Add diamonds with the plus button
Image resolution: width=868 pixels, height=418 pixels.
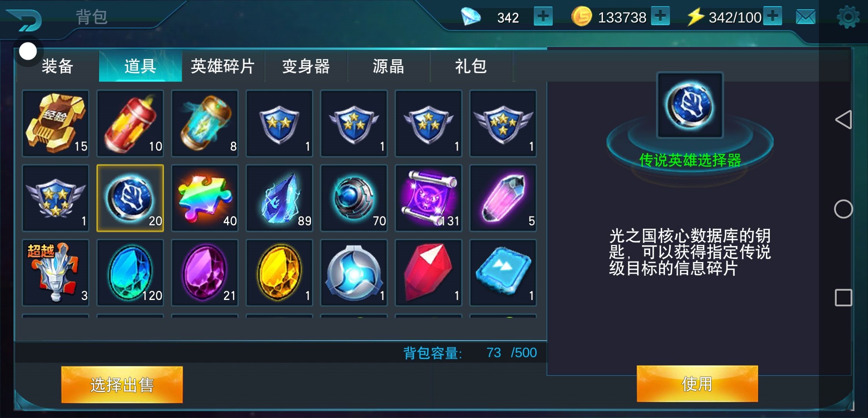(543, 17)
